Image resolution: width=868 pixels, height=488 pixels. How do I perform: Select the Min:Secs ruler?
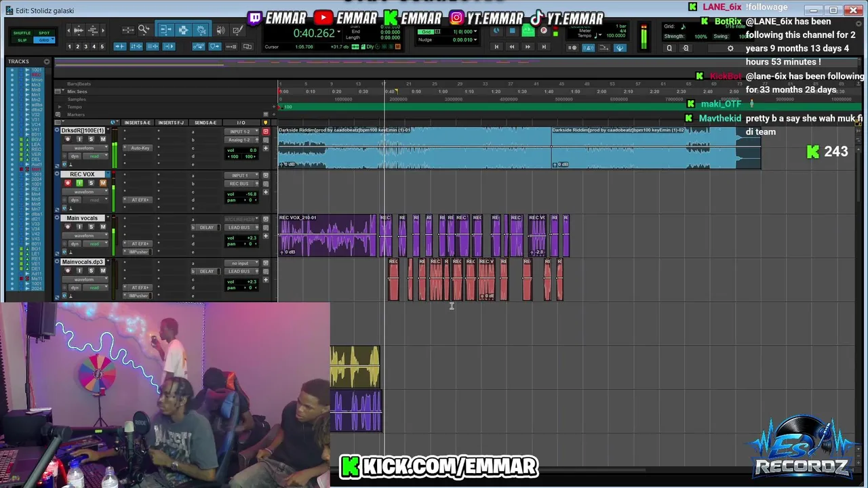77,91
